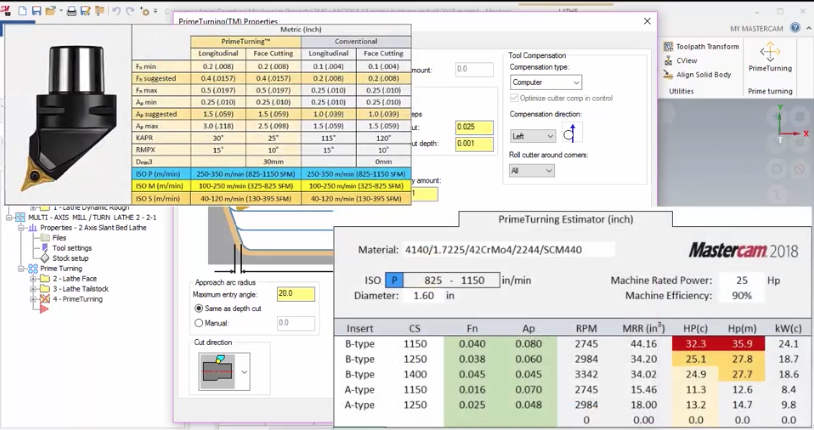814x430 pixels.
Task: Click the Undo arrow icon
Action: [116, 10]
